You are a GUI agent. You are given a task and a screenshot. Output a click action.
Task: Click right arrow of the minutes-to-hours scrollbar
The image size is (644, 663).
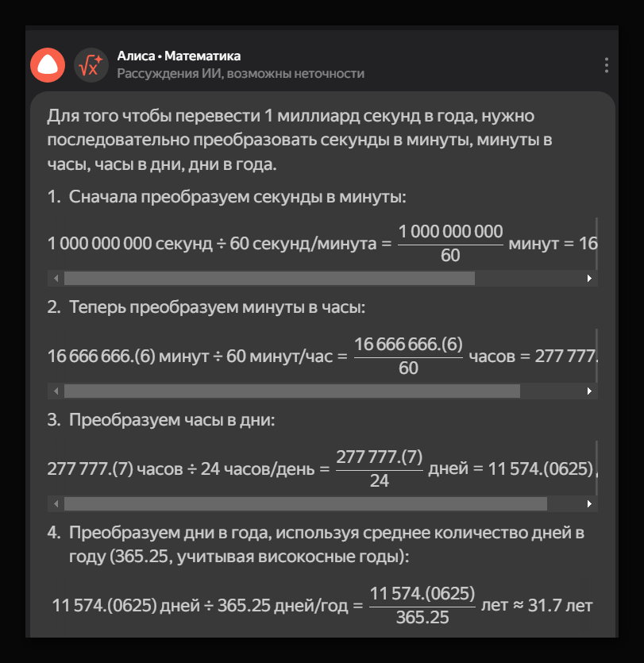[589, 391]
